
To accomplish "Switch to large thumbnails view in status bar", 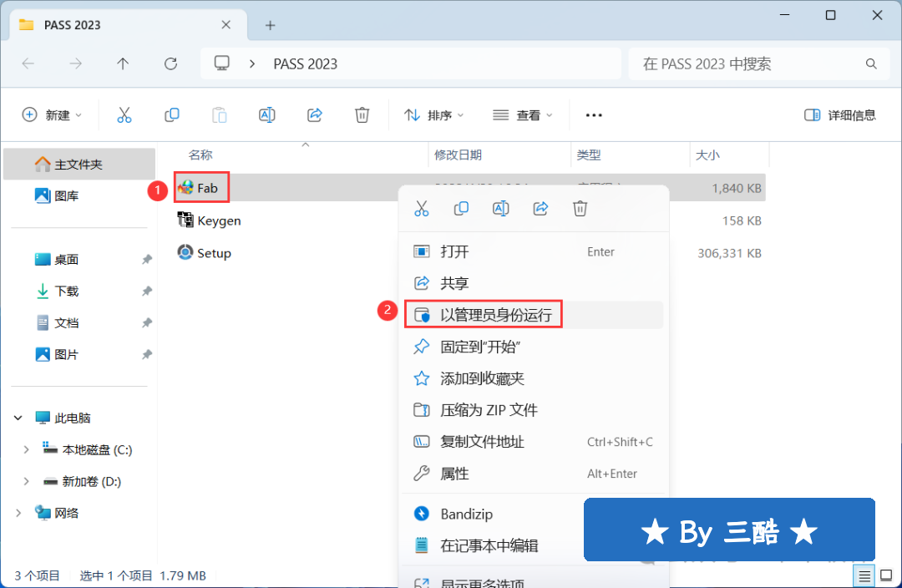I will coord(886,575).
